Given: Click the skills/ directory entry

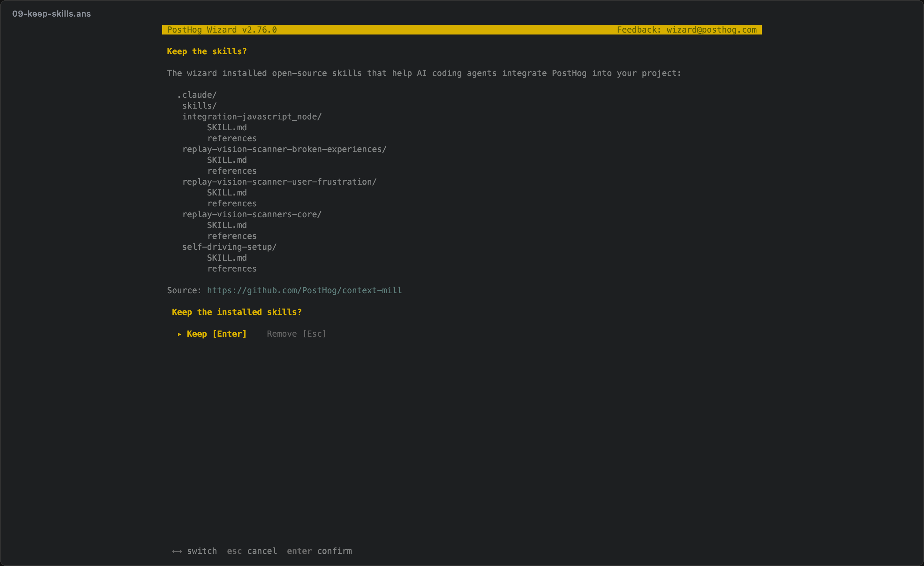Looking at the screenshot, I should click(200, 106).
